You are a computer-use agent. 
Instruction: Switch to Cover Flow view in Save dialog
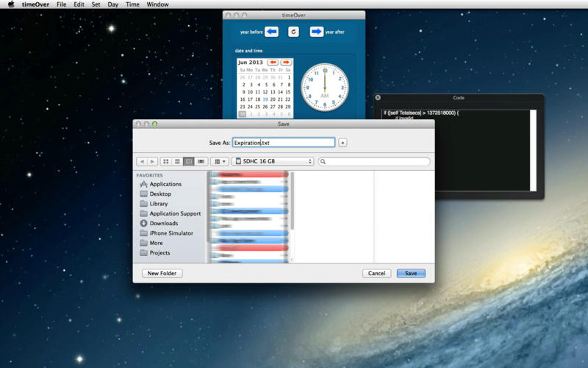click(201, 161)
